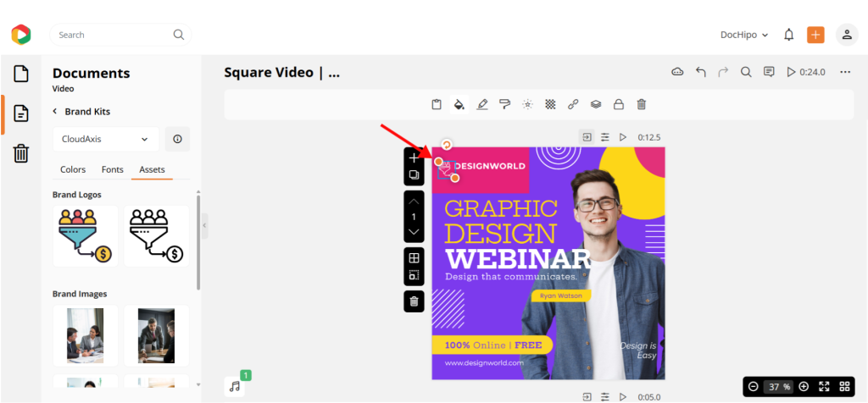Click the 37 % zoom value field

(778, 386)
